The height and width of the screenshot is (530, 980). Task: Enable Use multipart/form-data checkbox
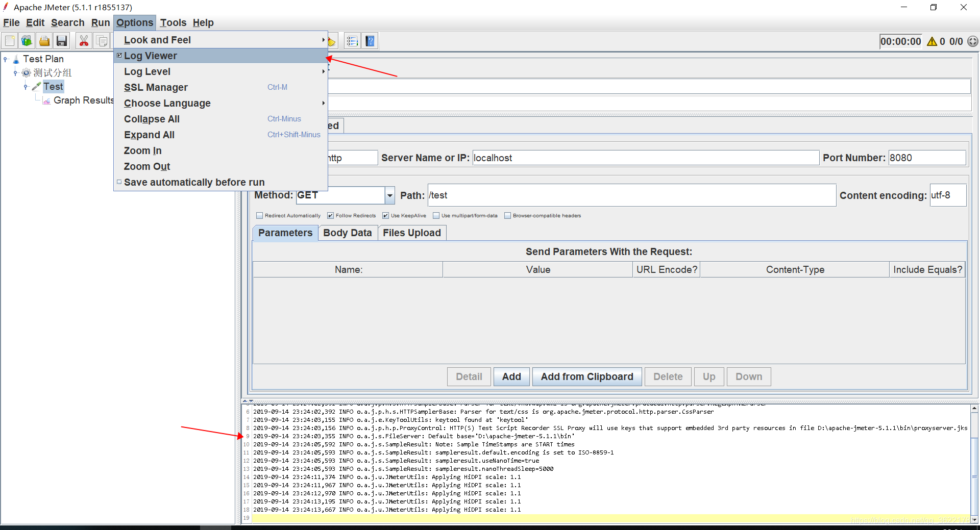436,216
